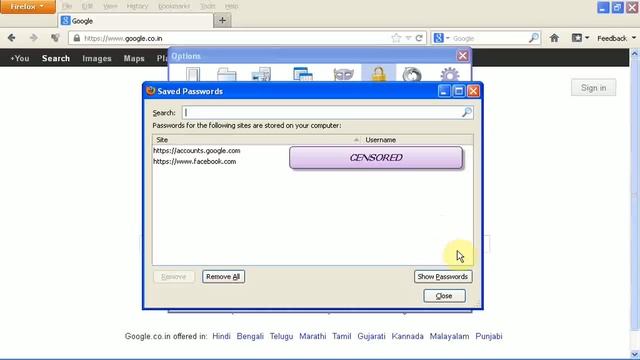Viewport: 640px width, 360px height.
Task: Select the Google tab
Action: 136,21
